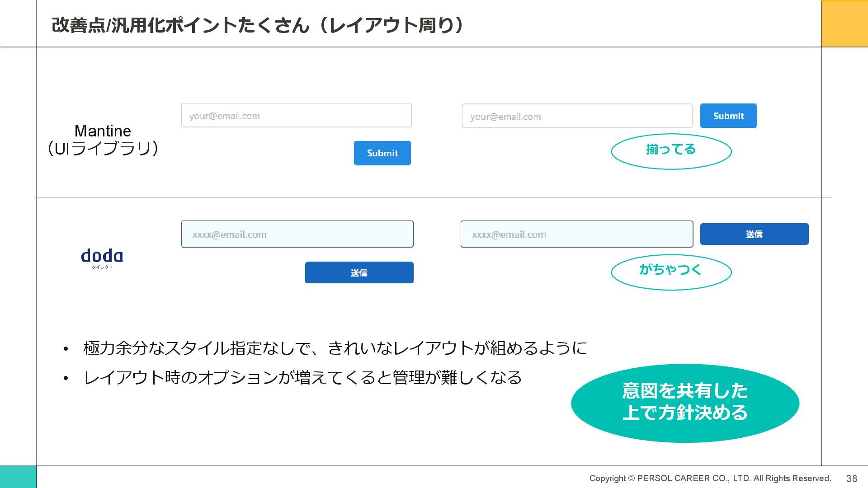The height and width of the screenshot is (488, 868).
Task: Click the 送信 button beside inline doda field
Action: [754, 234]
